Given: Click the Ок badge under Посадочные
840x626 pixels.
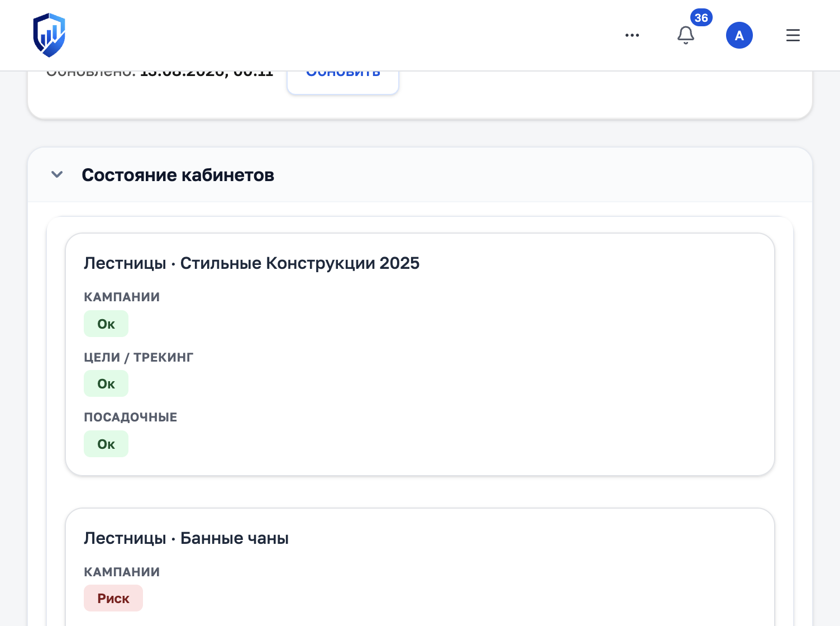Looking at the screenshot, I should [106, 444].
